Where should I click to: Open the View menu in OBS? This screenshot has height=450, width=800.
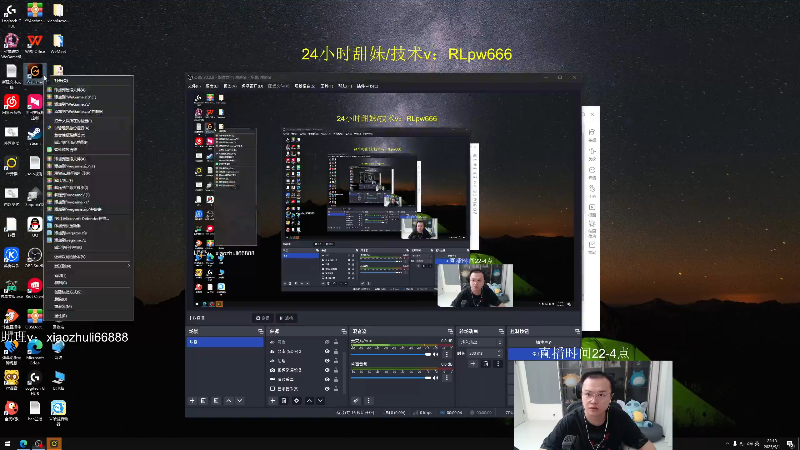229,86
